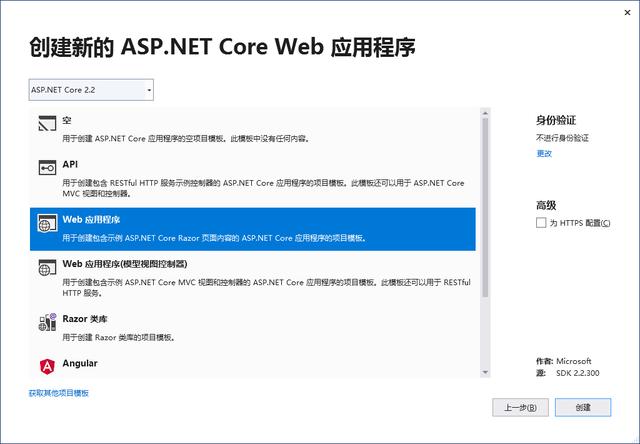This screenshot has width=640, height=444.
Task: Click the SDK 2.2.300 source text
Action: click(578, 373)
